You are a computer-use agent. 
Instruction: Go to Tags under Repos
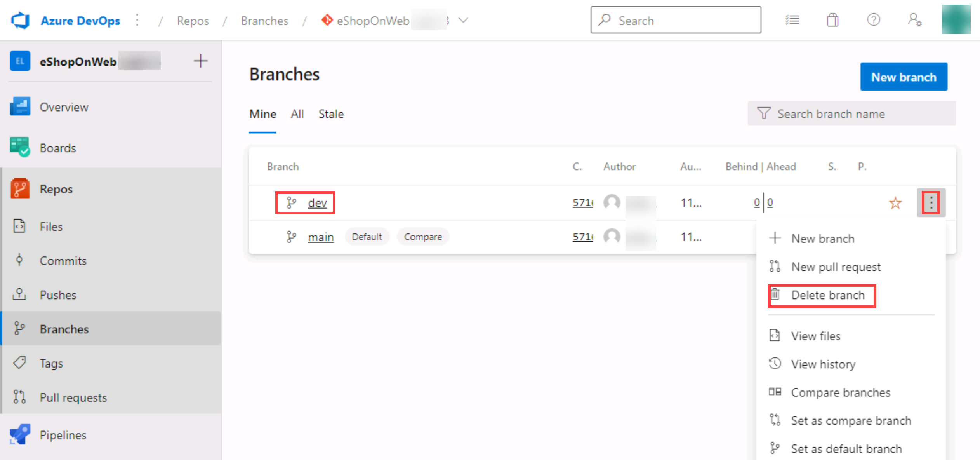point(111,363)
